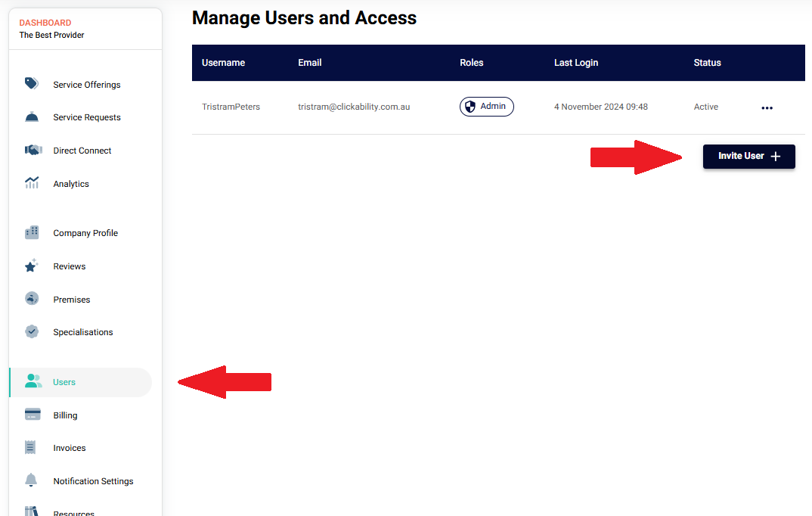Click the tristram@clickability.com.au email cell
The width and height of the screenshot is (812, 516).
click(x=354, y=107)
